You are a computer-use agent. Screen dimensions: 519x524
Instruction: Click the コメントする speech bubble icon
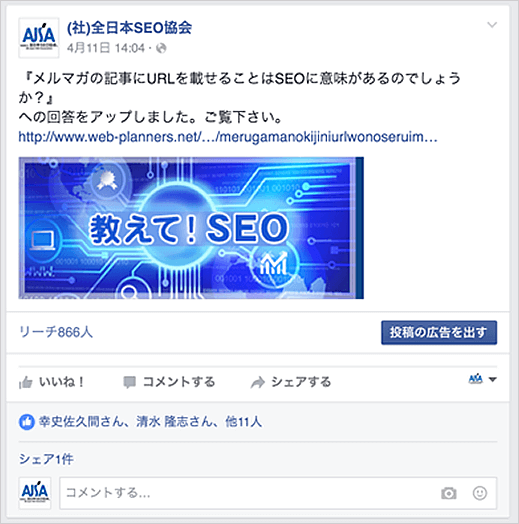point(129,382)
